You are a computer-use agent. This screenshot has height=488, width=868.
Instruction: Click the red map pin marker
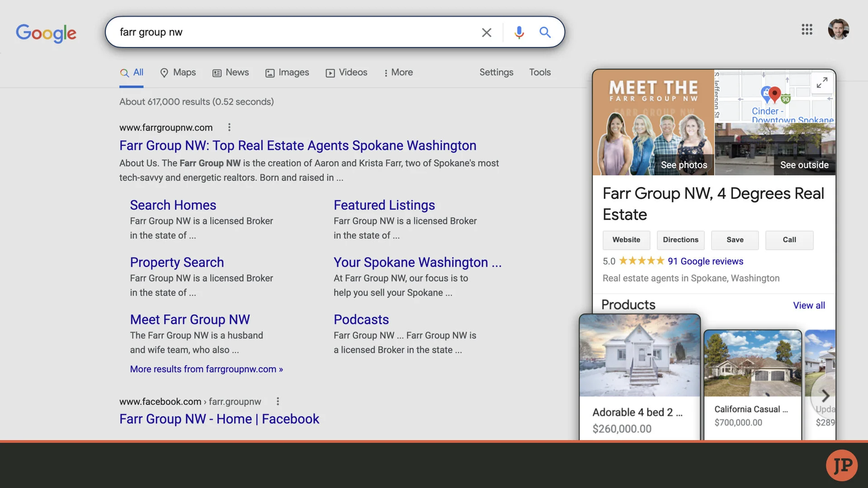tap(774, 94)
